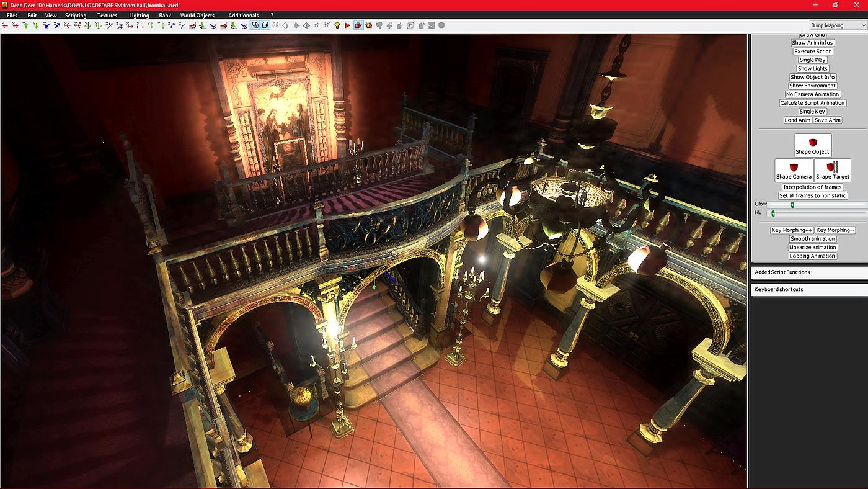Open the Textures menu
The width and height of the screenshot is (868, 489).
coord(107,15)
